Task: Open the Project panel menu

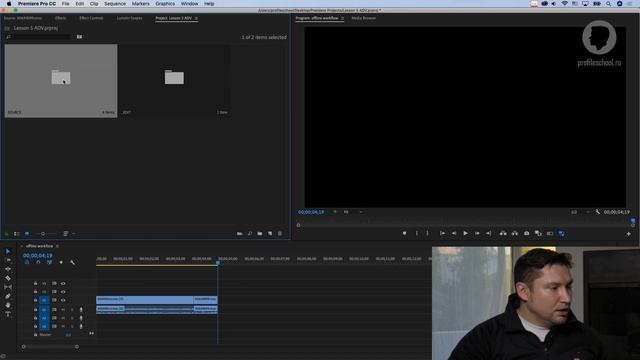Action: [x=196, y=18]
